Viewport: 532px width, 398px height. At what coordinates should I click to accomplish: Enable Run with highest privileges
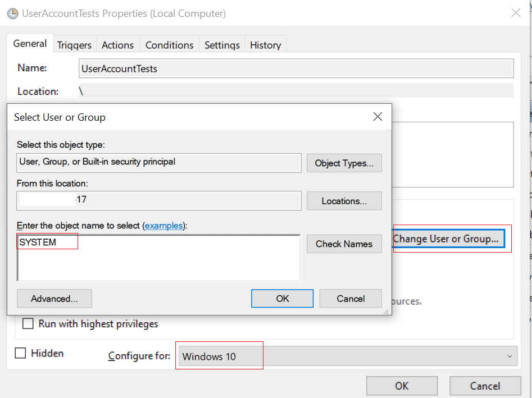pyautogui.click(x=28, y=323)
